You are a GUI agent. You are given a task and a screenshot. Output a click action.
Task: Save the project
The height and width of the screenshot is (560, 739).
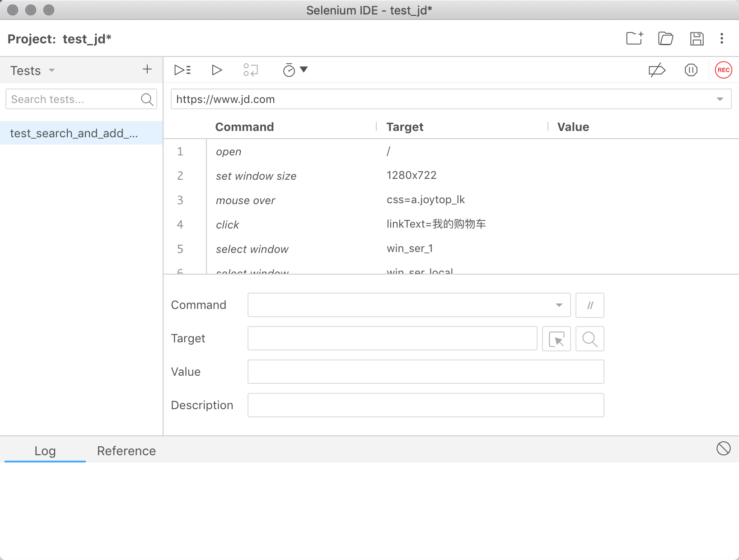click(697, 39)
